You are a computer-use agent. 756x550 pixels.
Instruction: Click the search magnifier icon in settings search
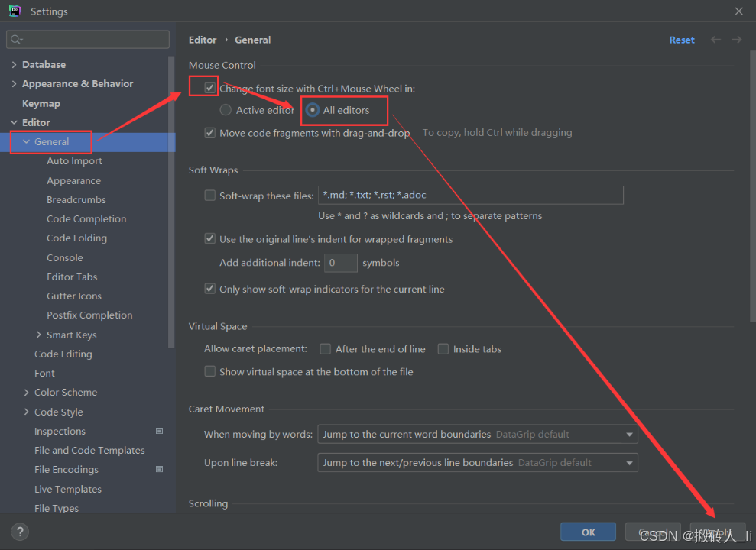point(16,40)
